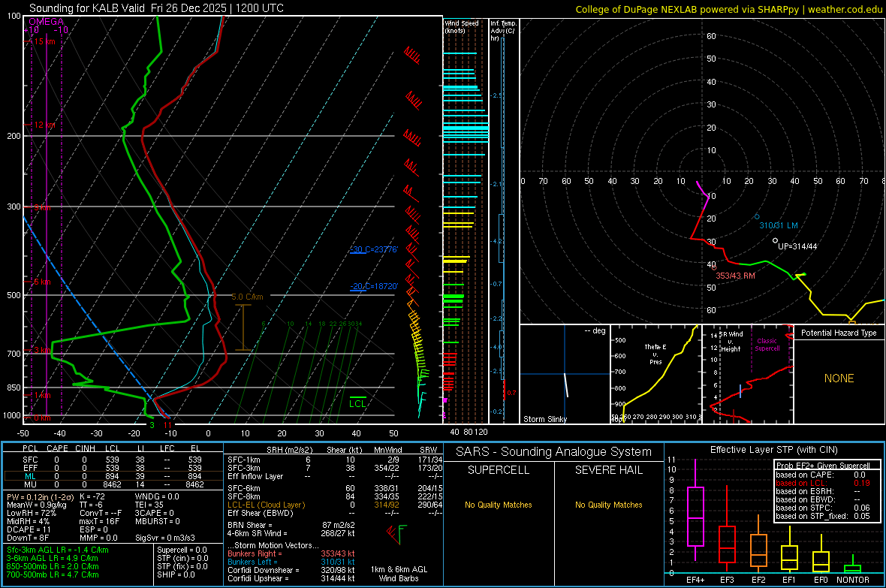Click the 'based on STP_fixed' row
886x588 pixels.
(823, 516)
